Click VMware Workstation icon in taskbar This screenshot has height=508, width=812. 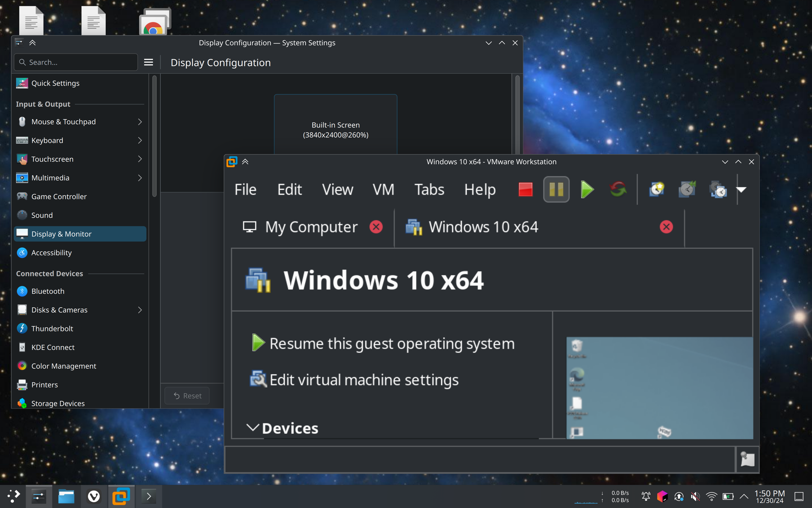click(x=121, y=496)
